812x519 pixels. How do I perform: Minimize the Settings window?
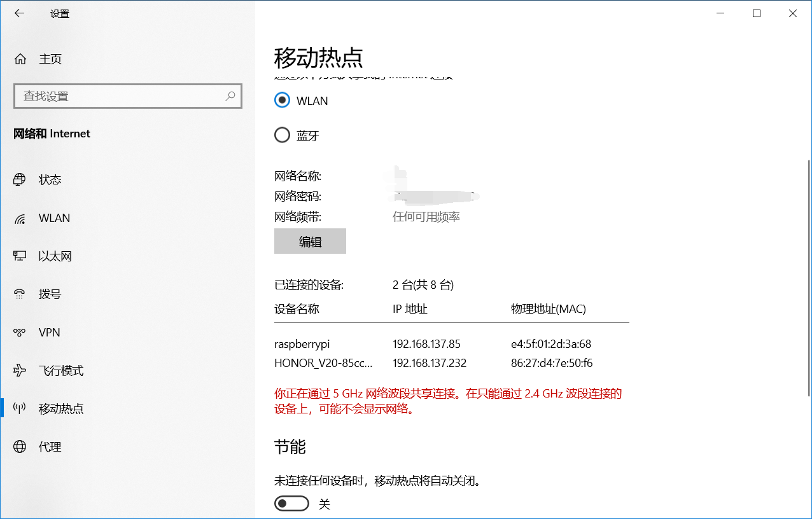tap(720, 13)
